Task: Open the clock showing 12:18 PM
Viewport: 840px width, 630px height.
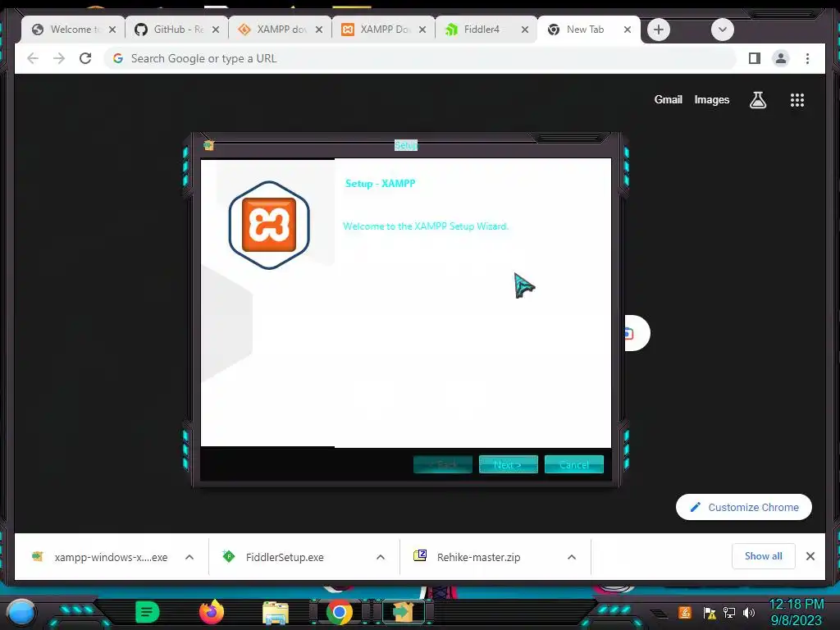Action: (x=796, y=612)
